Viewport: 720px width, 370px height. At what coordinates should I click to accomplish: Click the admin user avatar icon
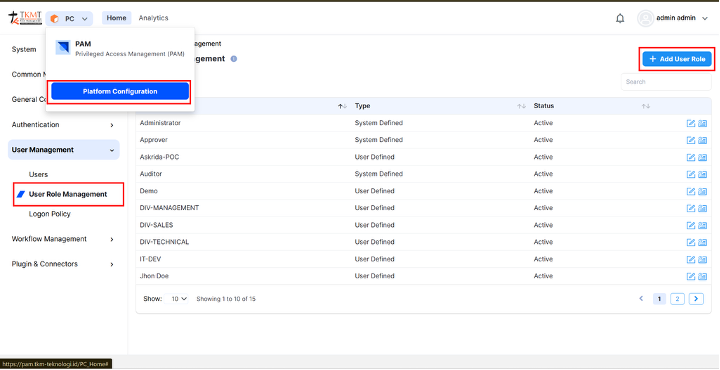[645, 18]
